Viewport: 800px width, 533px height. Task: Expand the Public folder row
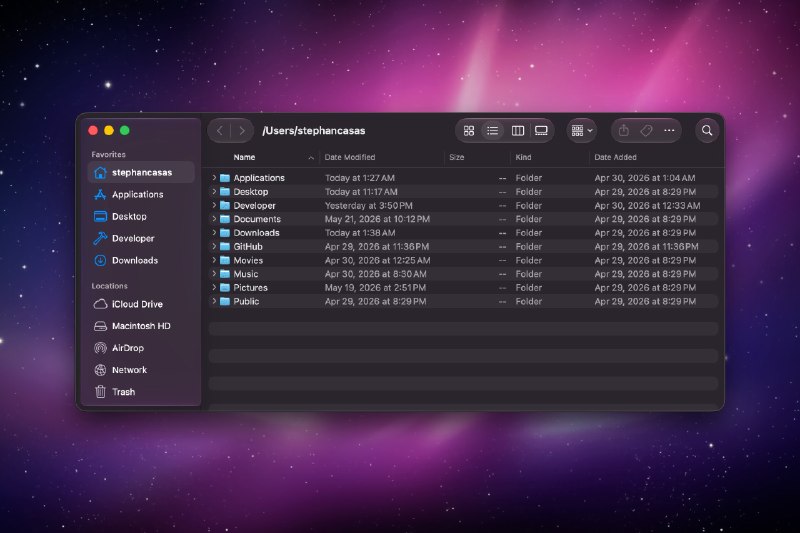[x=214, y=301]
